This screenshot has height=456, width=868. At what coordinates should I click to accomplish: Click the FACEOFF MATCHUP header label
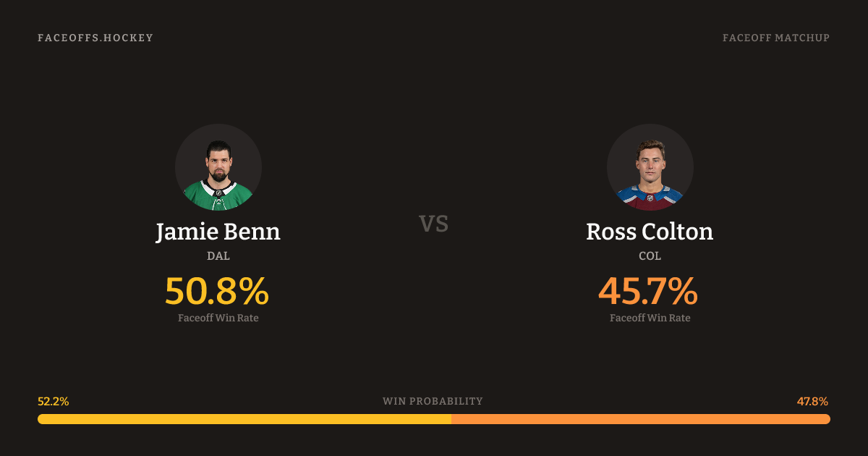[775, 38]
